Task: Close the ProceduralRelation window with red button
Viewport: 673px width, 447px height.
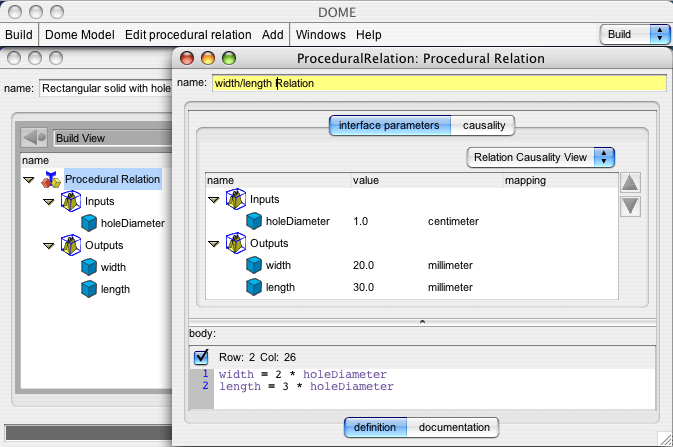Action: [x=187, y=58]
